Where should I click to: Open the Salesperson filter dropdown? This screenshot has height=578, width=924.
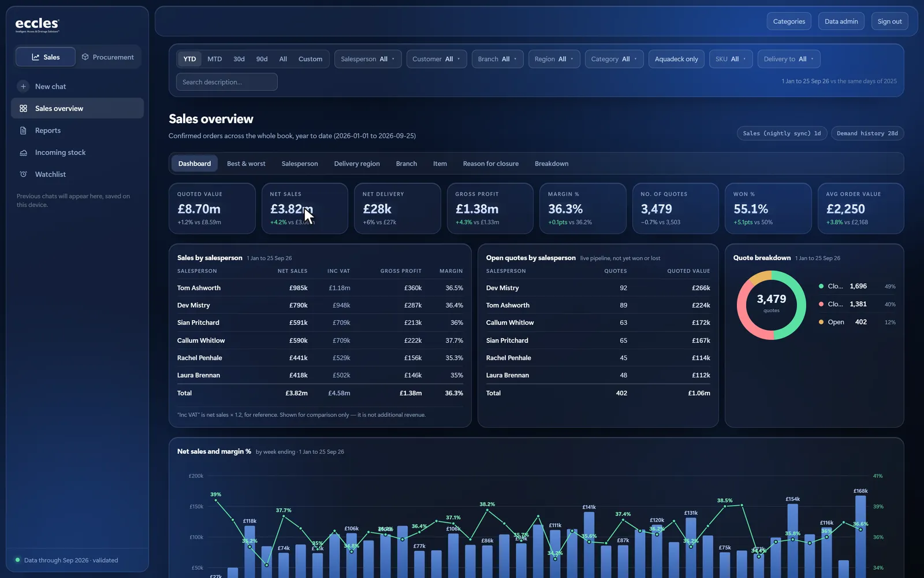tap(368, 59)
